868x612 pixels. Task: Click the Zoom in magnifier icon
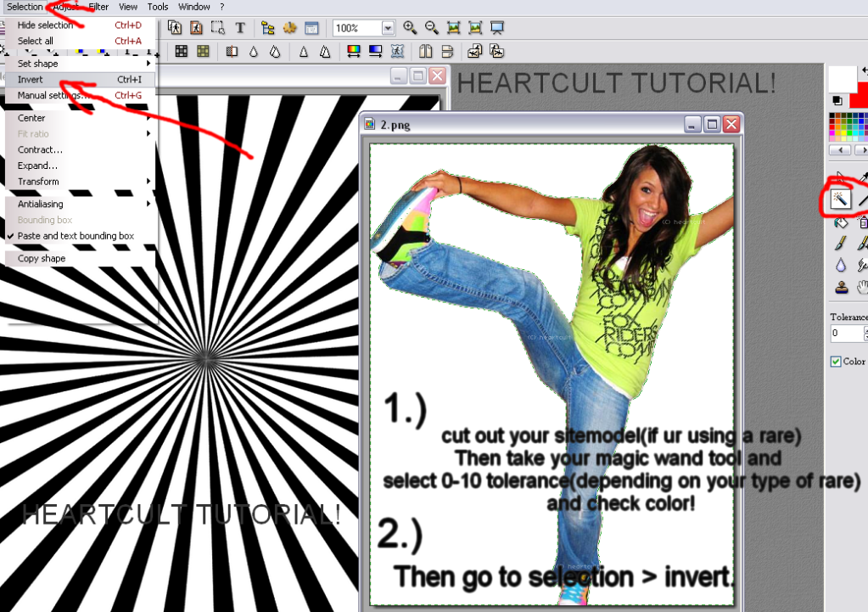(410, 28)
